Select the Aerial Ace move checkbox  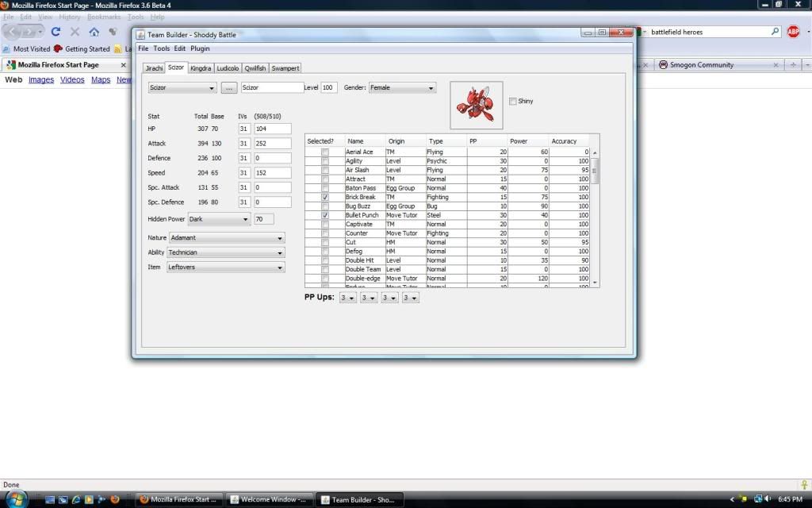(325, 152)
